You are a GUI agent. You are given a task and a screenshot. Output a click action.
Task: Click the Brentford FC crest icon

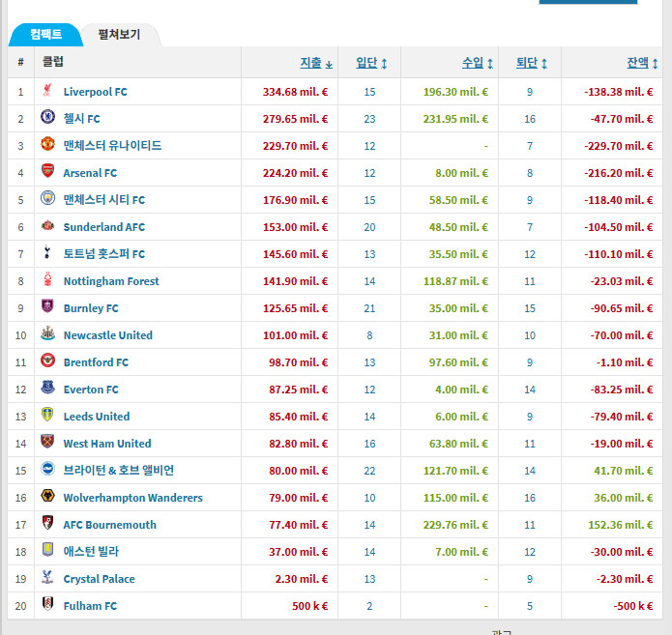(47, 361)
